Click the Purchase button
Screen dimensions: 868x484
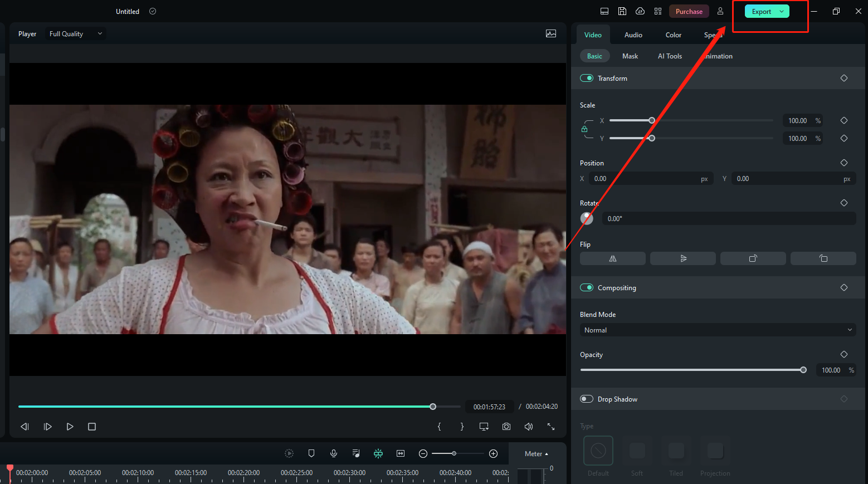pos(689,12)
